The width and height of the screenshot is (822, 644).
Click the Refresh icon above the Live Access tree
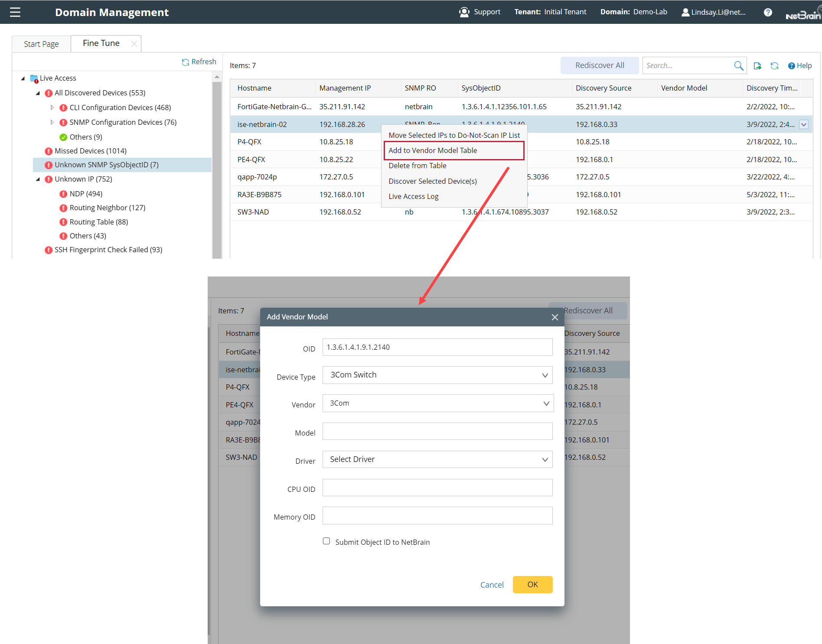click(186, 62)
